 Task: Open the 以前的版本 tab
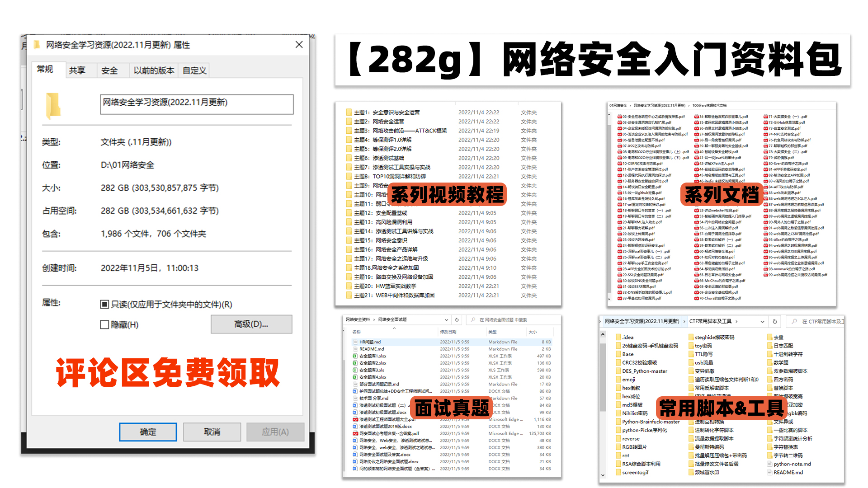(x=154, y=70)
